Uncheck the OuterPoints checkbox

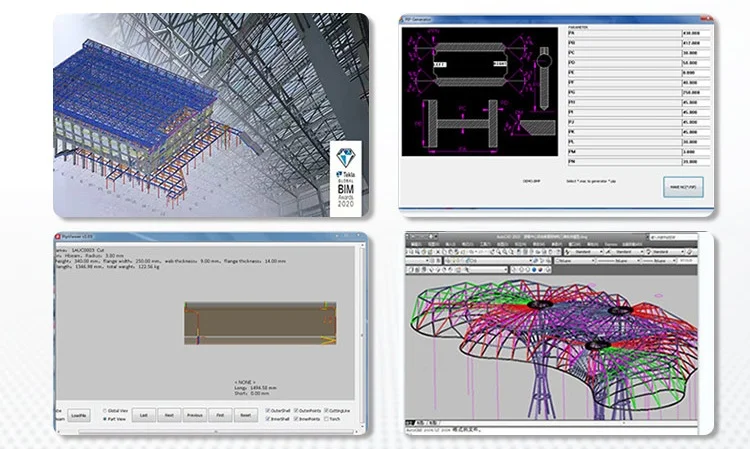click(298, 410)
